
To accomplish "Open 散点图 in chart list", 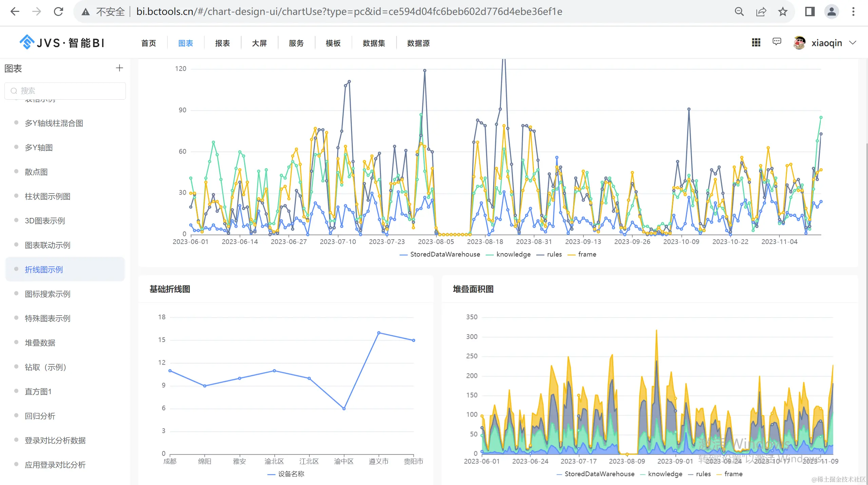I will pos(36,172).
